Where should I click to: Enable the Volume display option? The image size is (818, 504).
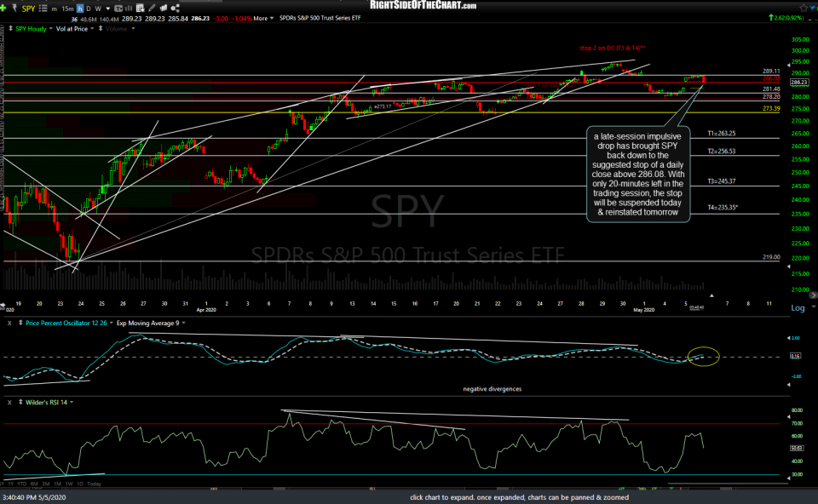[x=116, y=28]
